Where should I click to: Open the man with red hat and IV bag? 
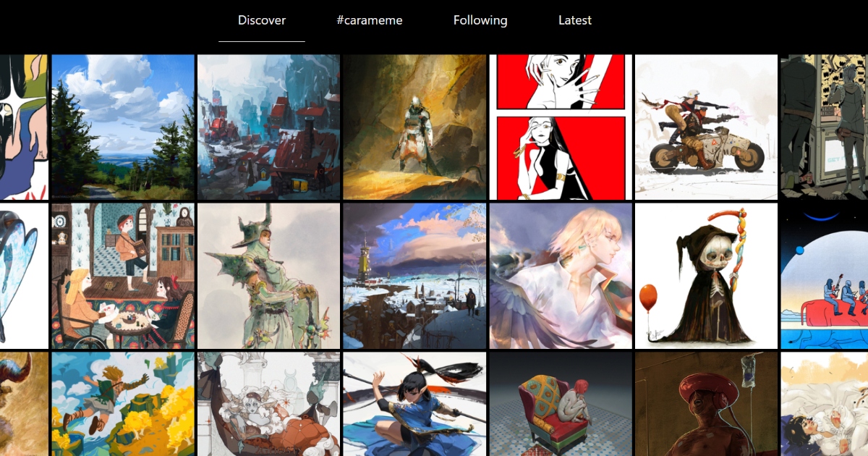point(706,404)
